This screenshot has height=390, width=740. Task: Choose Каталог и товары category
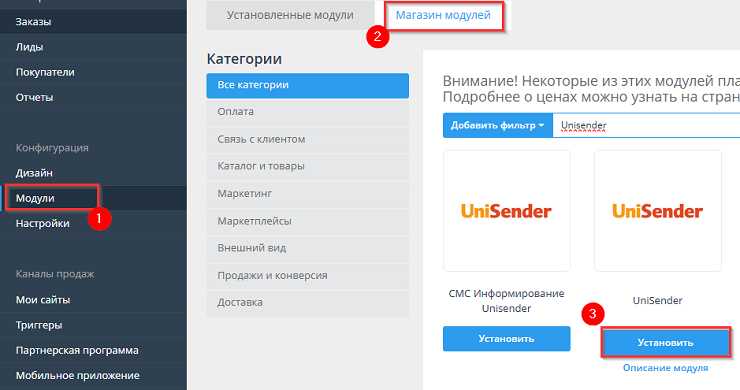(x=308, y=166)
